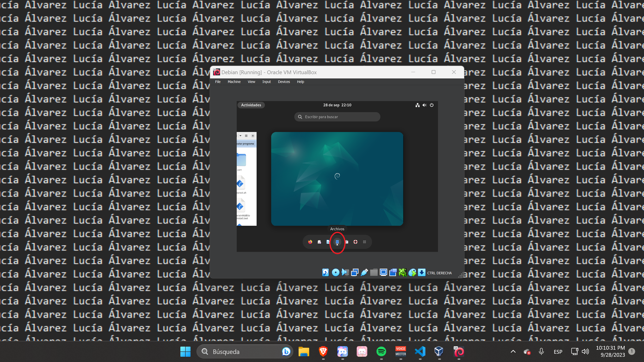Click the shared folders status icon
Image resolution: width=644 pixels, height=362 pixels.
click(374, 273)
